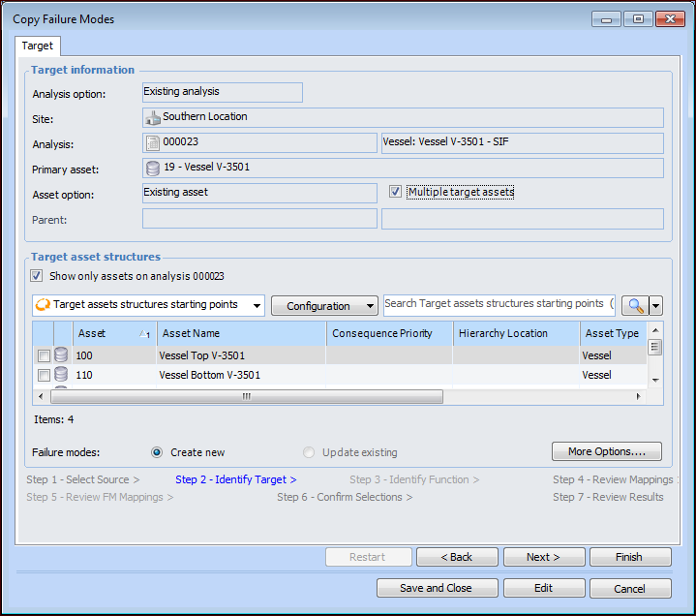Click the analysis 000023 document icon
Viewport: 696px width, 616px height.
(153, 142)
